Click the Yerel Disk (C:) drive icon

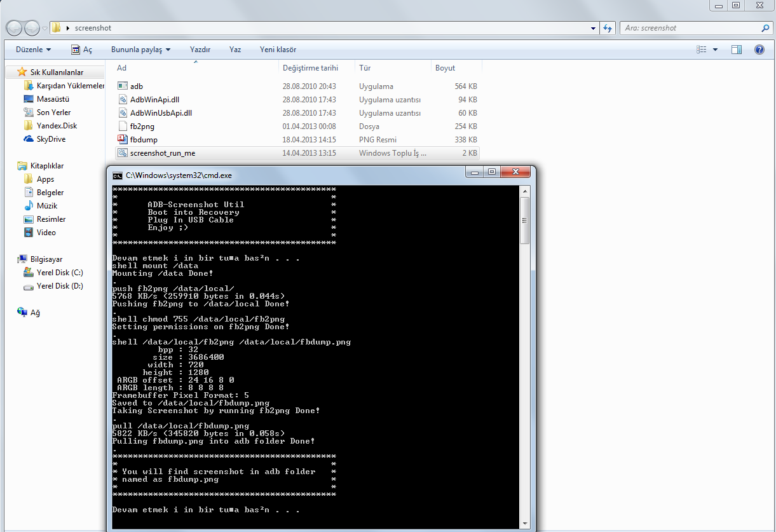(29, 273)
